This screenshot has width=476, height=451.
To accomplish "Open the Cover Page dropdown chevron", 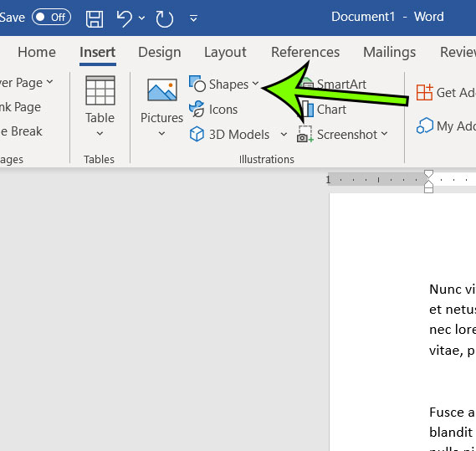I will click(x=50, y=82).
